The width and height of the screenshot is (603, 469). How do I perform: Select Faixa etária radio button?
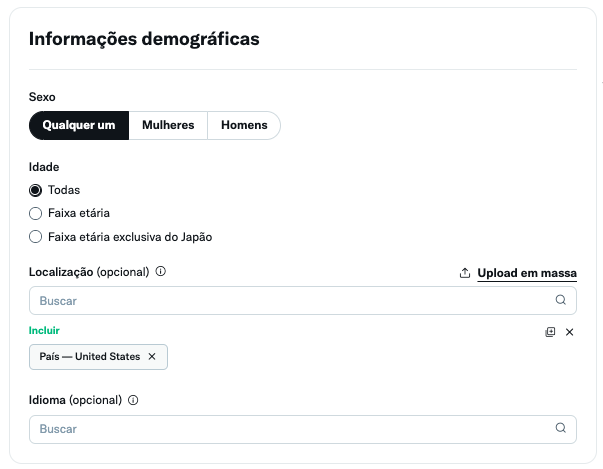pyautogui.click(x=35, y=213)
